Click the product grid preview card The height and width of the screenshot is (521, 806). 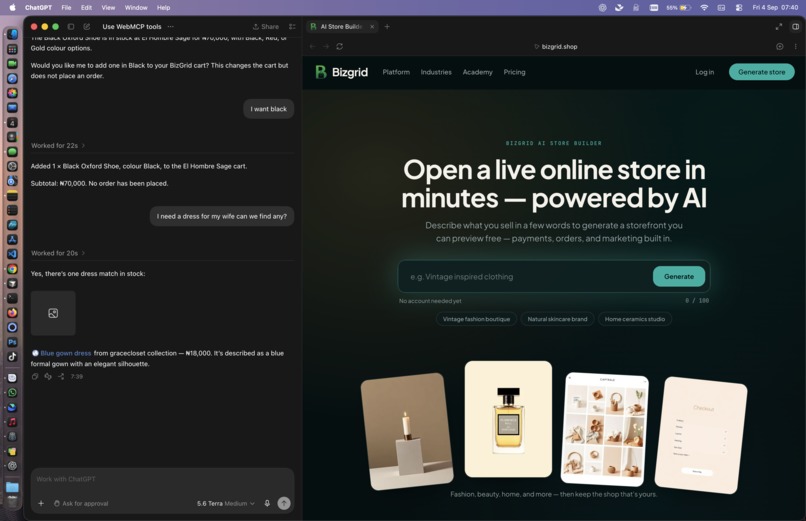[604, 429]
